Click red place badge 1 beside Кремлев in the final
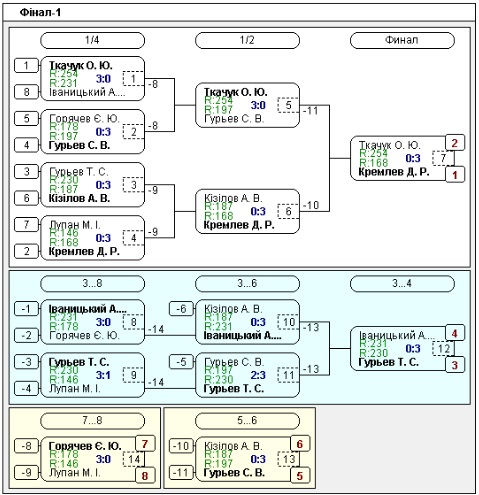 tap(455, 174)
